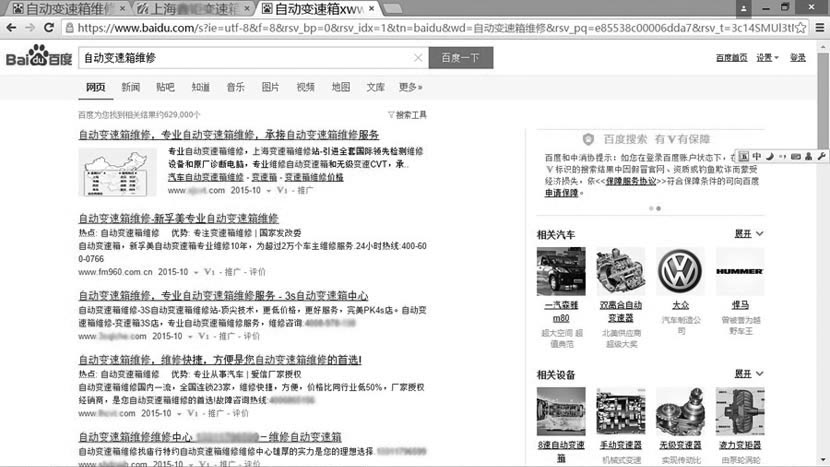Click the Volkswagen logo thumbnail
Viewport: 830px width, 467px height.
(x=680, y=270)
